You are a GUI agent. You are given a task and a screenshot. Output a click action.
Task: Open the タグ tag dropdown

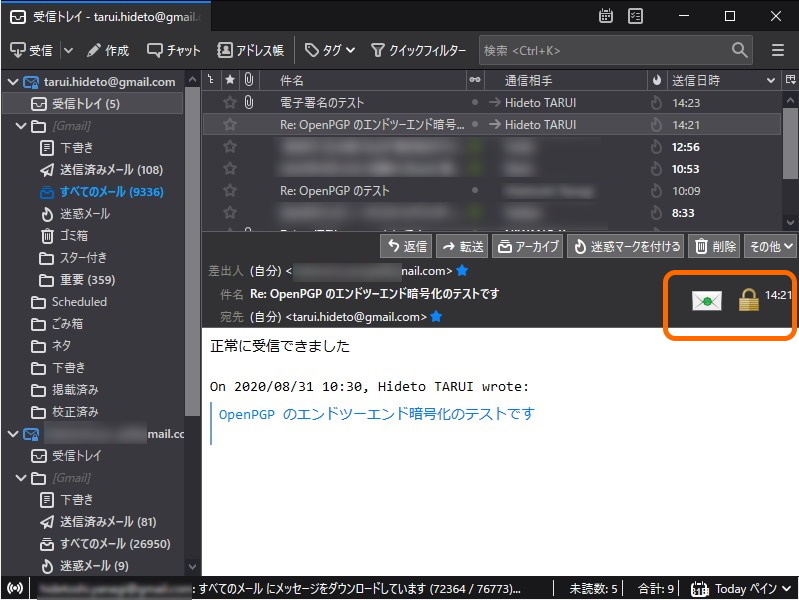(330, 50)
